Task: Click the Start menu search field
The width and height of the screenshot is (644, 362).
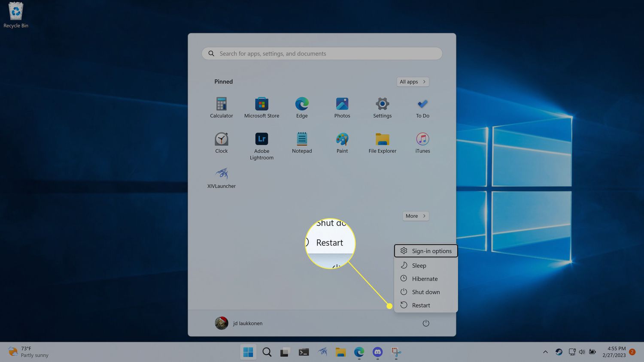Action: [322, 54]
